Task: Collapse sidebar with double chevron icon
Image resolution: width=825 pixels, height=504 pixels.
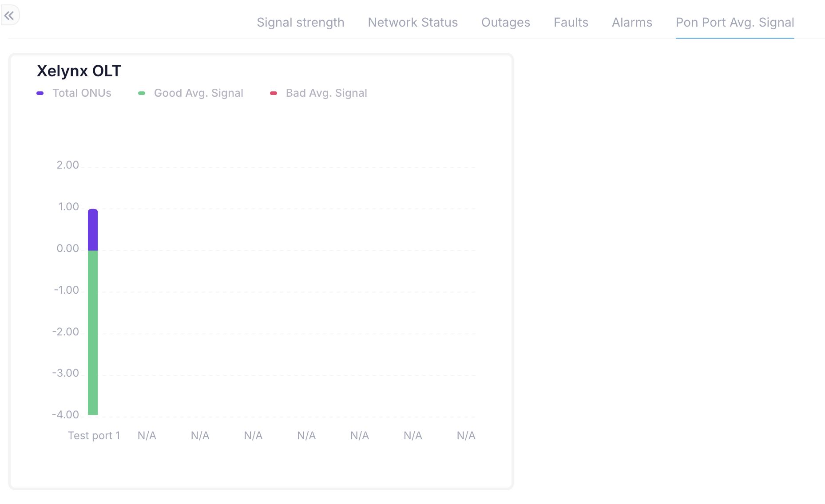Action: coord(9,16)
